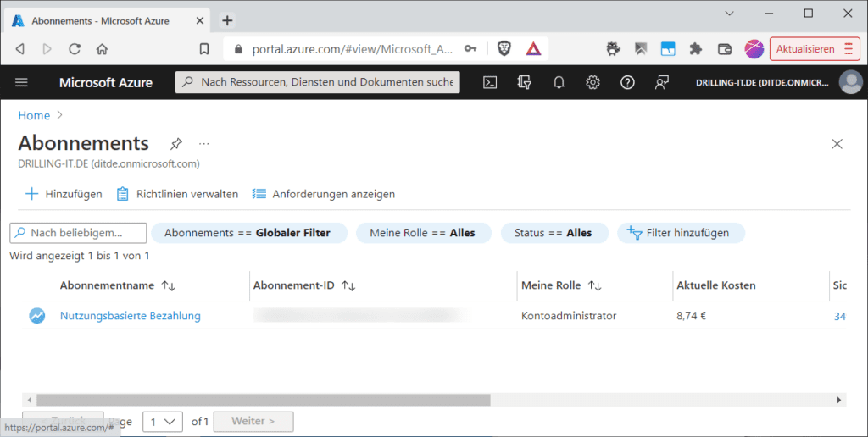Pin the Abonnements page to dashboard
This screenshot has height=437, width=868.
click(176, 144)
